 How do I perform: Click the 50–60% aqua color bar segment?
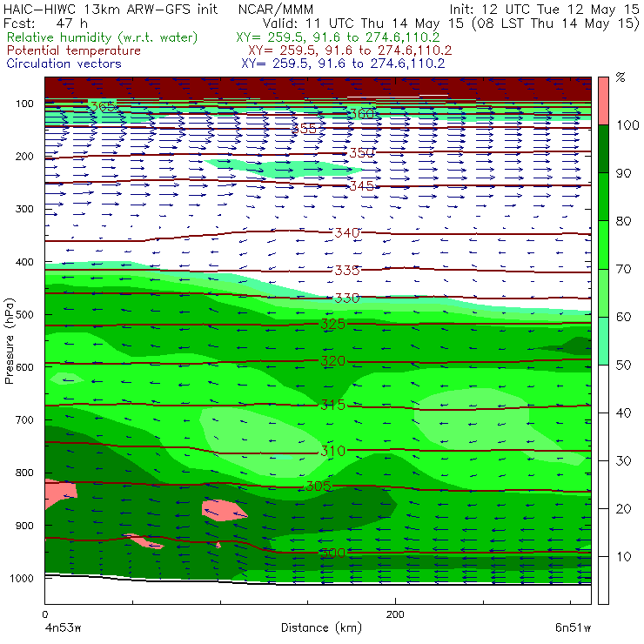click(x=603, y=341)
